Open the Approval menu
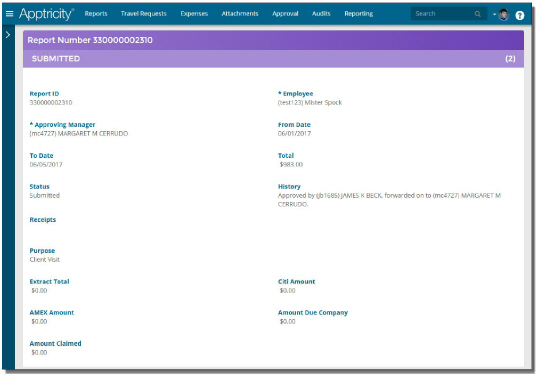 point(285,14)
